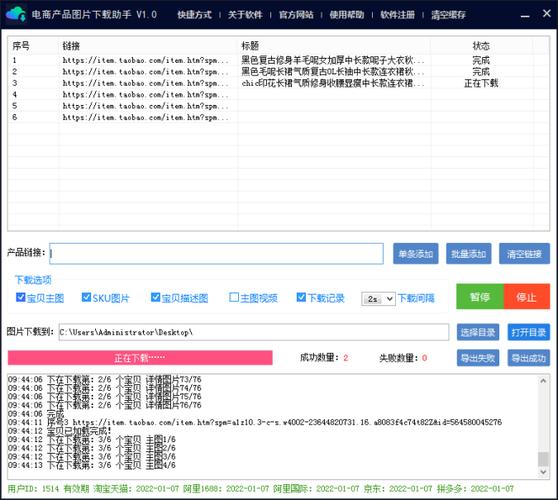Select the link in row 5
558x500 pixels.
[x=146, y=106]
